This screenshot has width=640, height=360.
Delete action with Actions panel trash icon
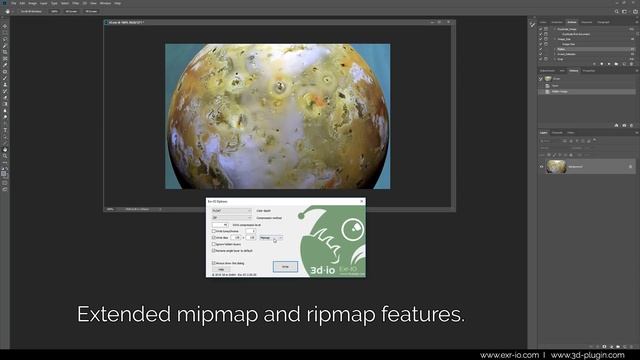(631, 64)
